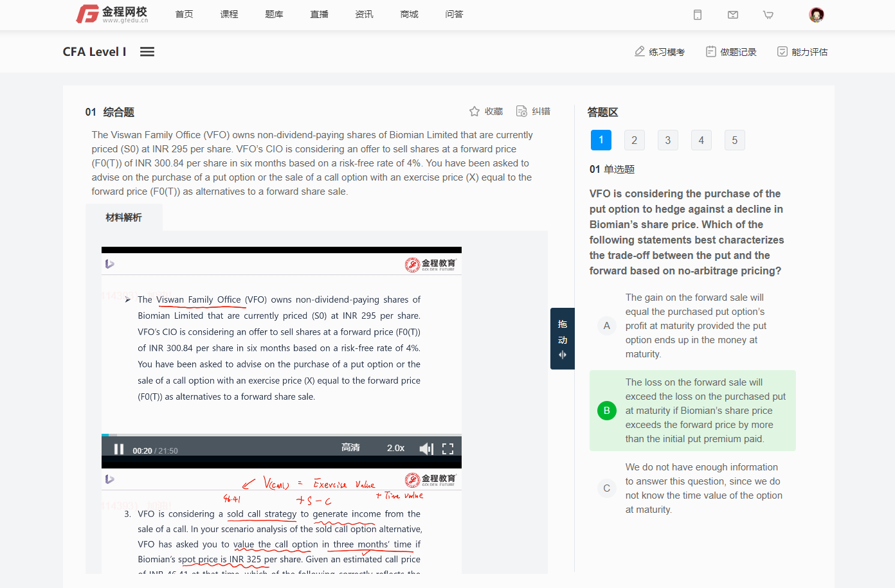The height and width of the screenshot is (588, 895).
Task: Open the mobile phone icon in header
Action: click(x=698, y=15)
